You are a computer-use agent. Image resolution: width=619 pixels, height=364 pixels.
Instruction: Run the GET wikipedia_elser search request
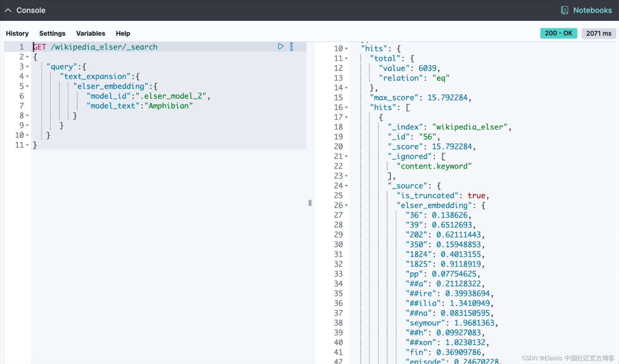pos(280,47)
